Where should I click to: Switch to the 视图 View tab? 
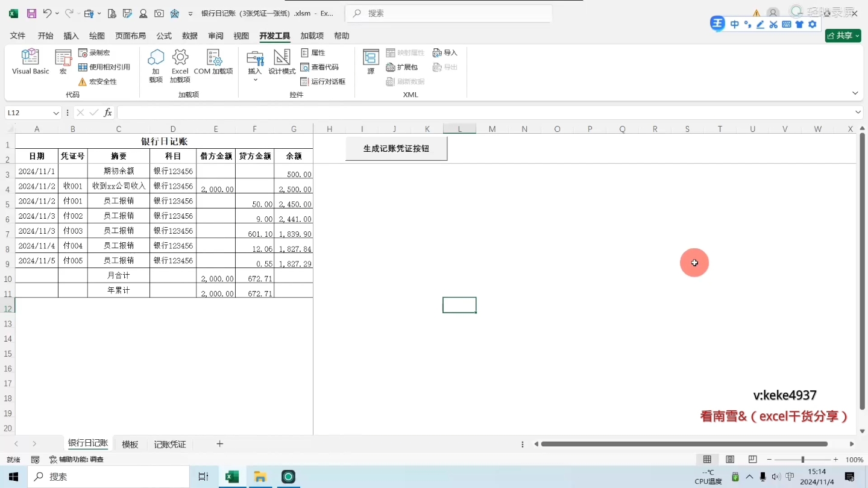(x=241, y=36)
